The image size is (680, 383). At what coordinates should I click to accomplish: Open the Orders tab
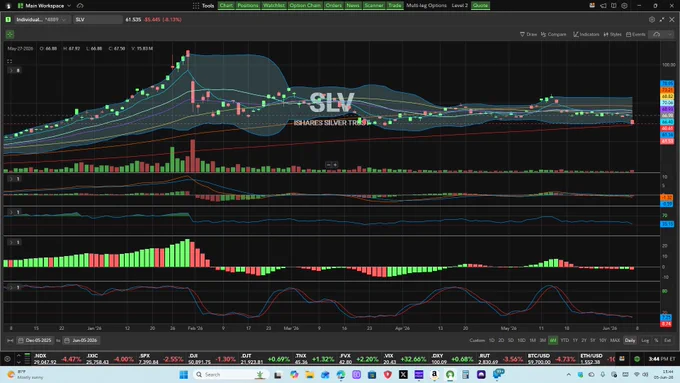(333, 6)
